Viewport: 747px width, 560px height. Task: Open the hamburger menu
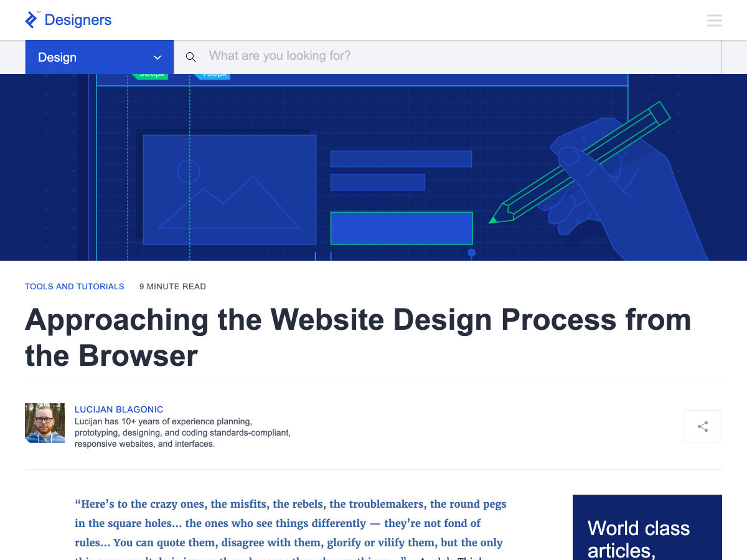(714, 21)
